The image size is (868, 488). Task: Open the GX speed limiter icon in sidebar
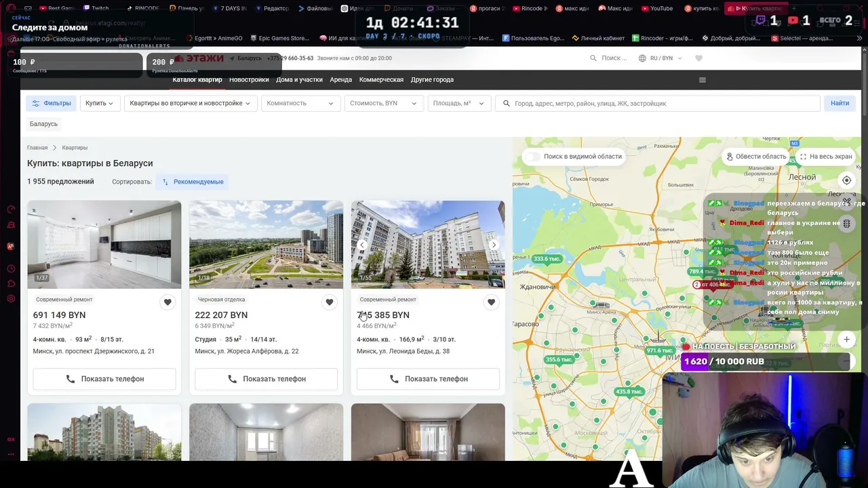tap(11, 209)
